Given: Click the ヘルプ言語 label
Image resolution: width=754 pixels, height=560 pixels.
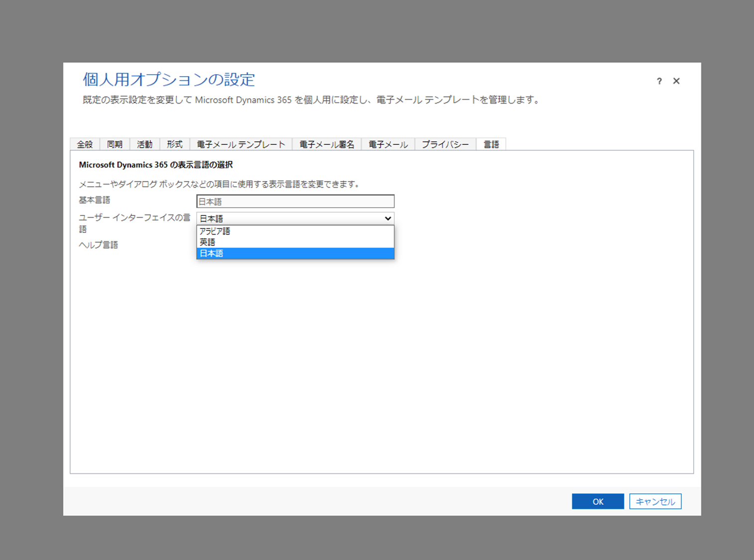Looking at the screenshot, I should (x=99, y=245).
